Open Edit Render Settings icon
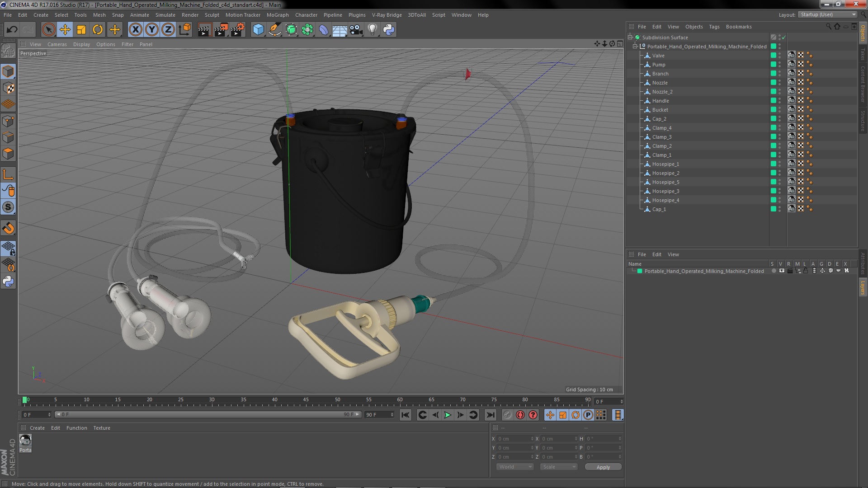 (x=237, y=30)
